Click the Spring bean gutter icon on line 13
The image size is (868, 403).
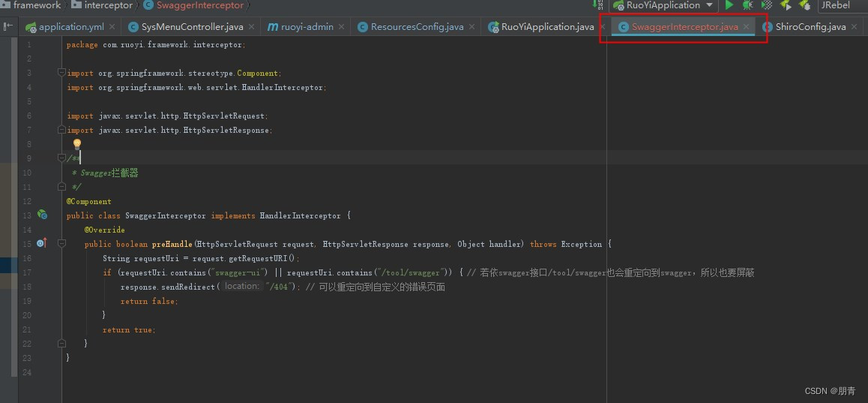(x=42, y=215)
